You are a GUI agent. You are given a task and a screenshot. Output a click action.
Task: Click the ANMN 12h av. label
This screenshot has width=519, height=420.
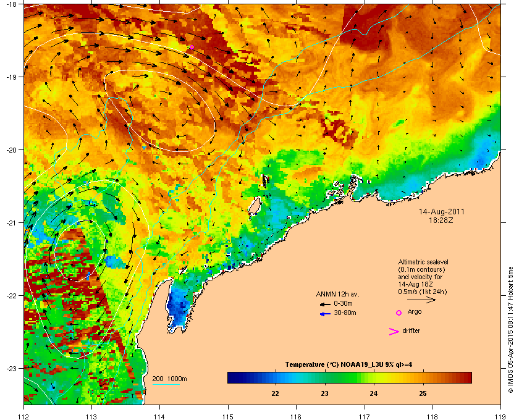337,294
